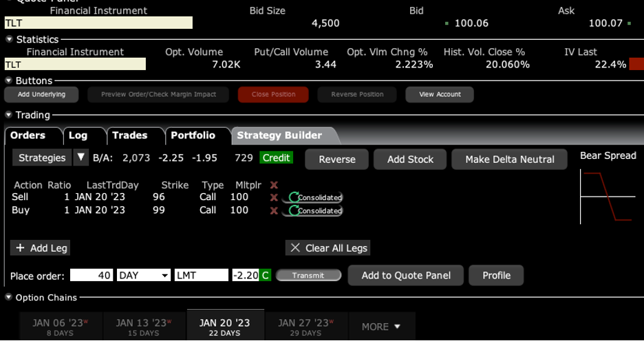Image resolution: width=644 pixels, height=341 pixels.
Task: Collapse the Option Chains section
Action: click(9, 298)
